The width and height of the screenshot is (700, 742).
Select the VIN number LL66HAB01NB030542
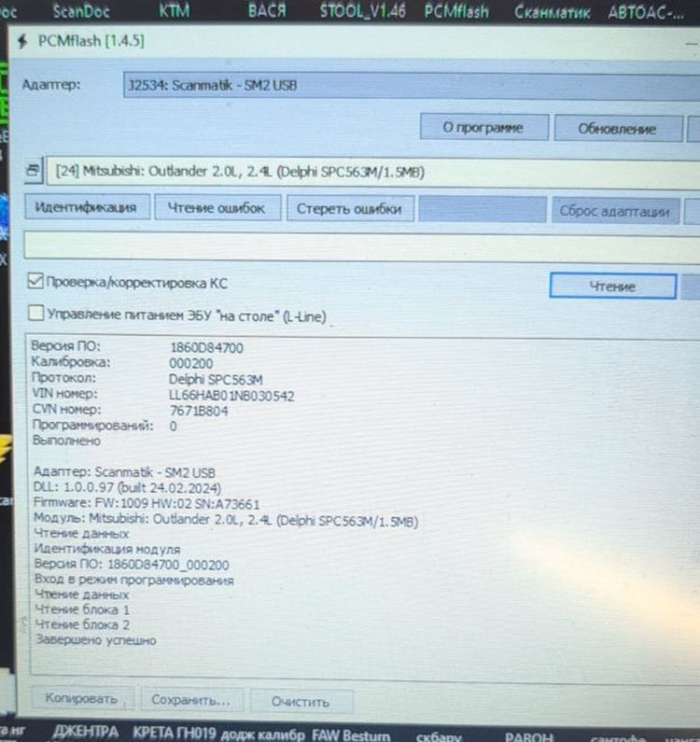coord(231,396)
